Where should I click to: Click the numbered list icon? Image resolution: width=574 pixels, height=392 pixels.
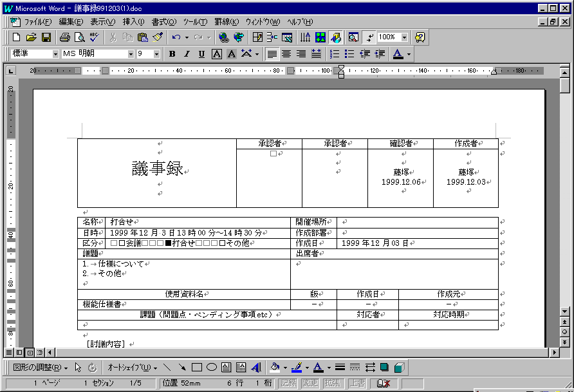[x=334, y=54]
